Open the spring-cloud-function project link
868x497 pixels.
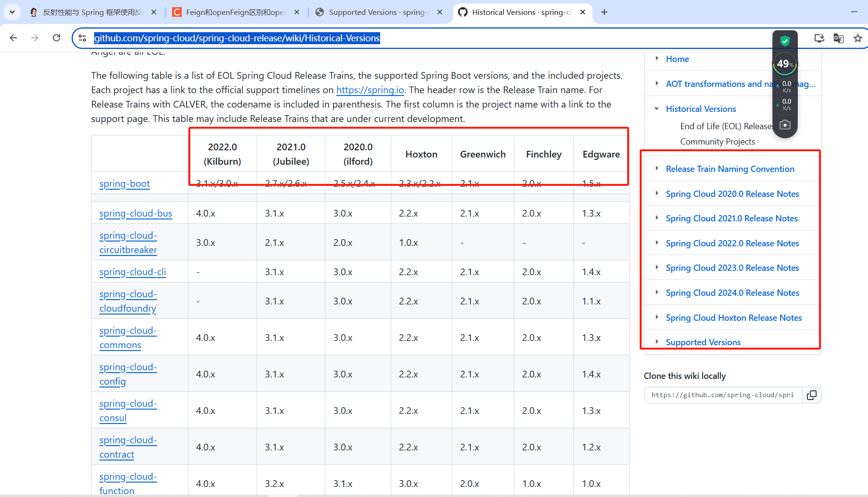click(128, 484)
